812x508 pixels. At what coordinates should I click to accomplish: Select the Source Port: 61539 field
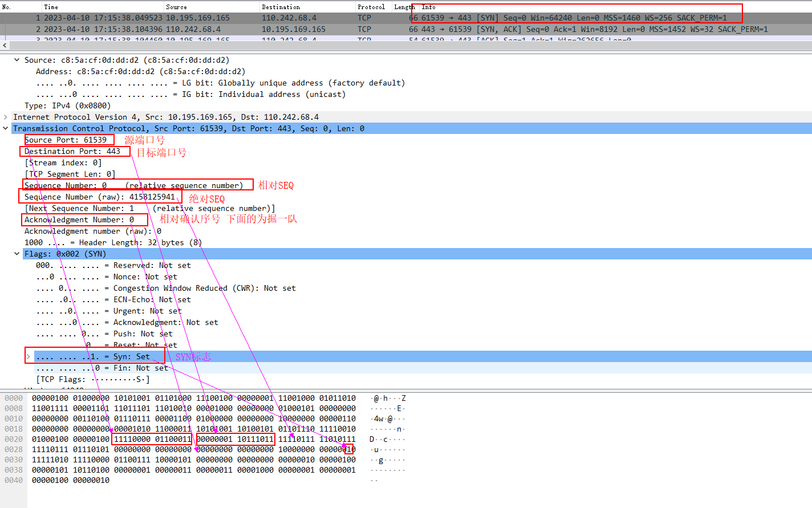[x=66, y=140]
